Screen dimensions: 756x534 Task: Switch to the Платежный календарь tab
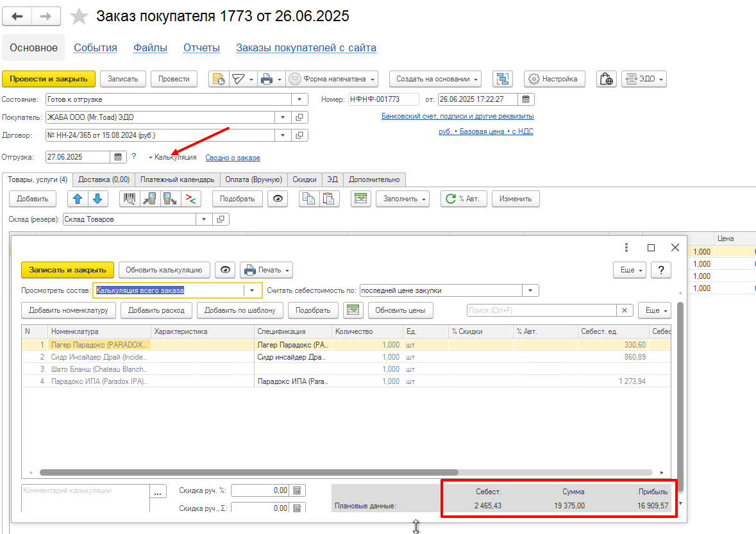tap(177, 179)
